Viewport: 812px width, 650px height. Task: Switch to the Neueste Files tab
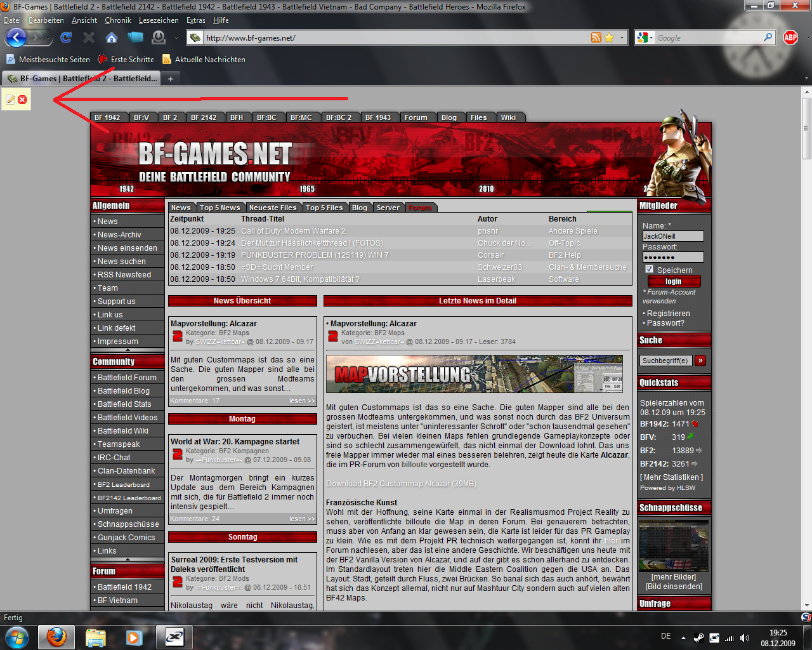tap(273, 208)
